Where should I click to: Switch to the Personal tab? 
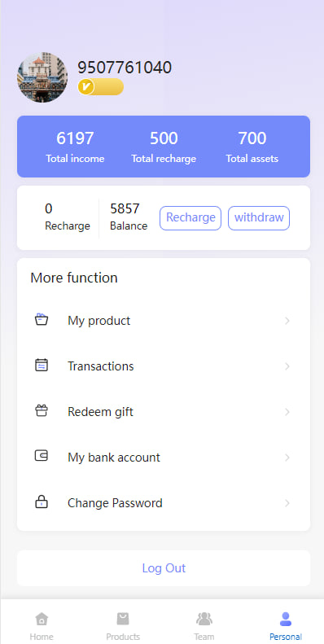(286, 626)
